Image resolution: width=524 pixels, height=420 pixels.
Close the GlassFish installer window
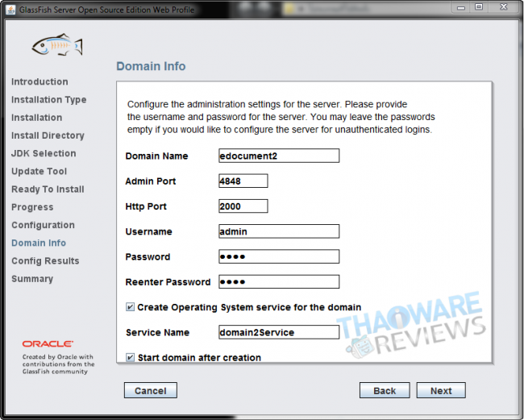504,7
